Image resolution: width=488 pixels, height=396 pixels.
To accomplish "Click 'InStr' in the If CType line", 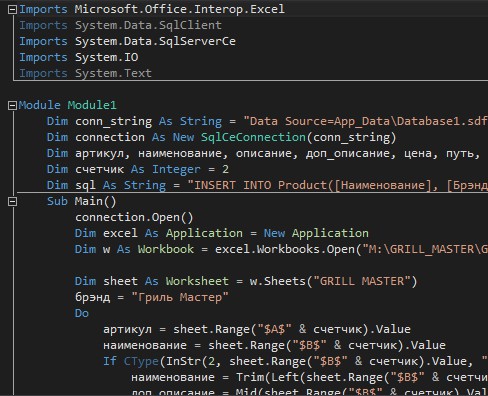I will (183, 361).
